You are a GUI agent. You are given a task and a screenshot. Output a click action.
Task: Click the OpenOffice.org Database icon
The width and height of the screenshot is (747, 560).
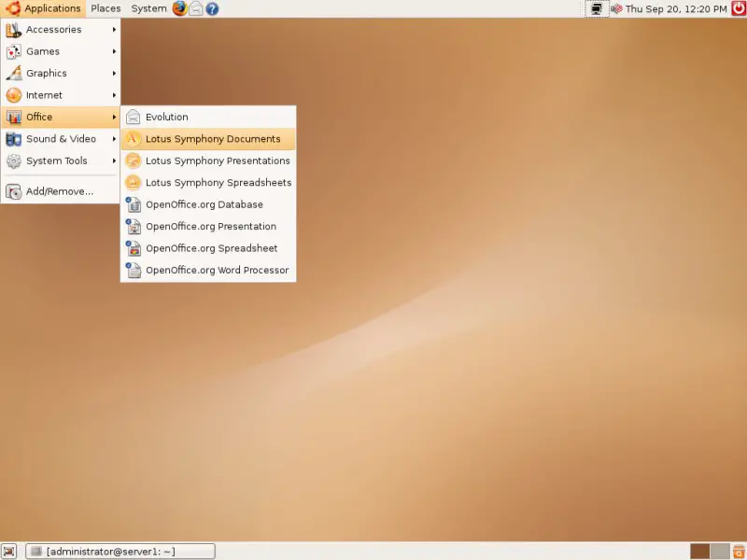tap(134, 204)
